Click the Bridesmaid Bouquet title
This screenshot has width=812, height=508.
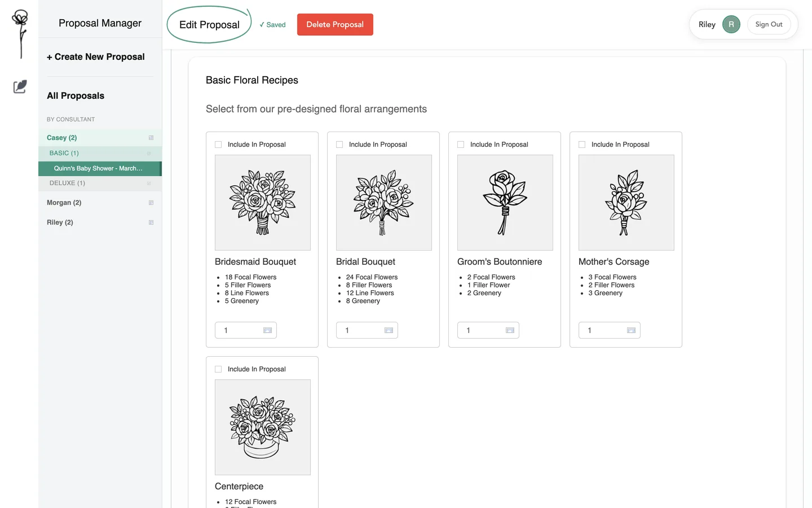pyautogui.click(x=255, y=262)
